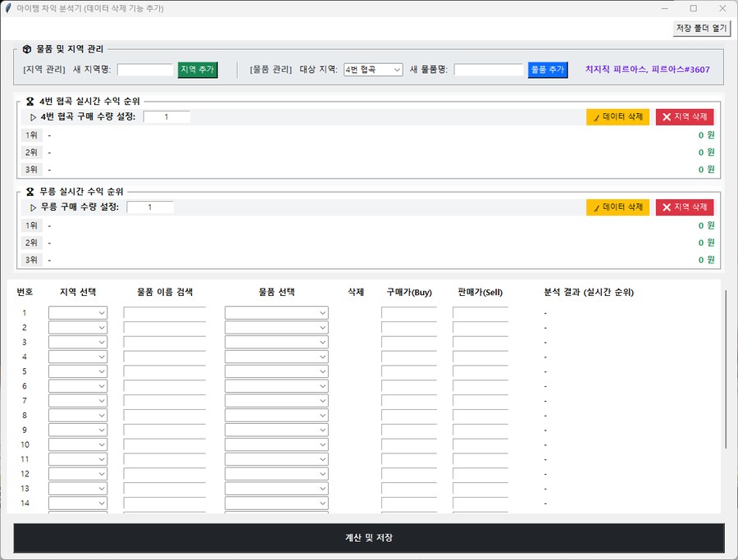Click the X 지역 삭제 button for 무릉
The width and height of the screenshot is (738, 560).
(x=685, y=207)
